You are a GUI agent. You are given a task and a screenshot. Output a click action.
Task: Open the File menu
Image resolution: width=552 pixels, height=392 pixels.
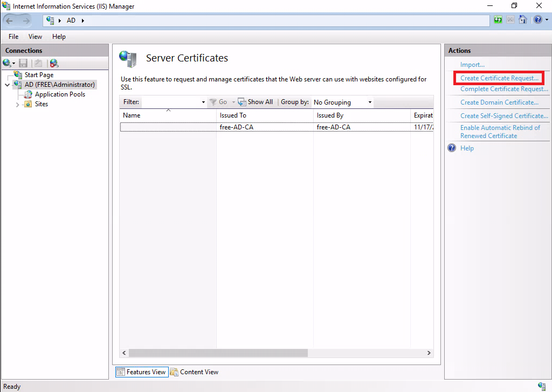coord(13,37)
